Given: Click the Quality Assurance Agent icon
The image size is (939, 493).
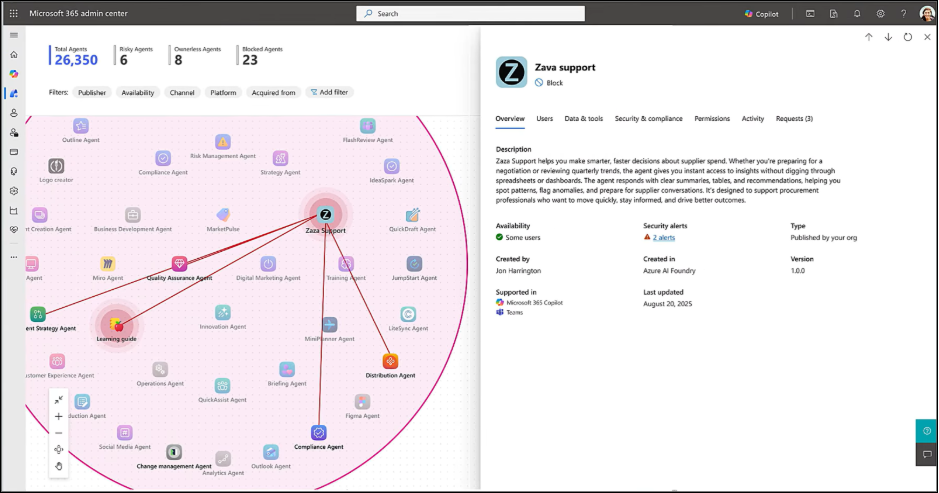Looking at the screenshot, I should (x=179, y=264).
